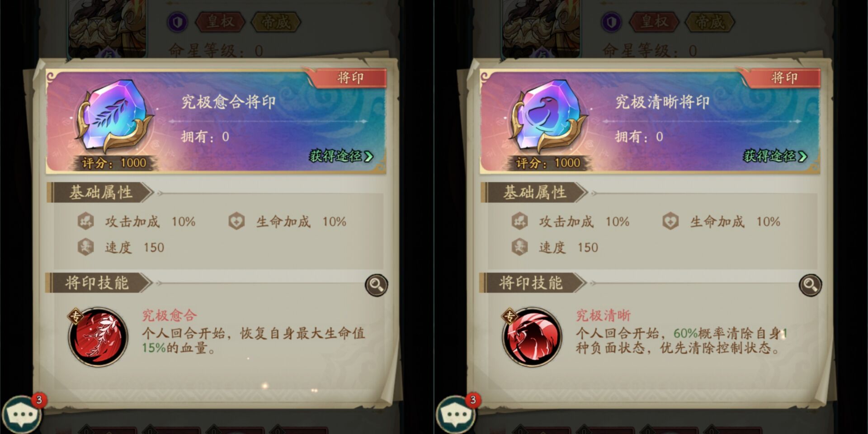Open the left chat bubble icon
The width and height of the screenshot is (868, 434).
coord(21,415)
